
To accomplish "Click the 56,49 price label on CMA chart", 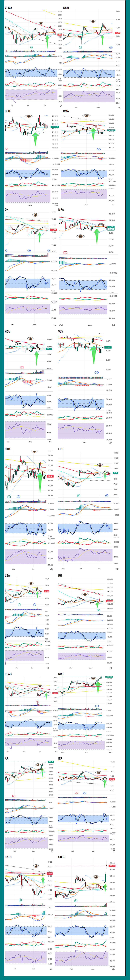I will point(111,130).
